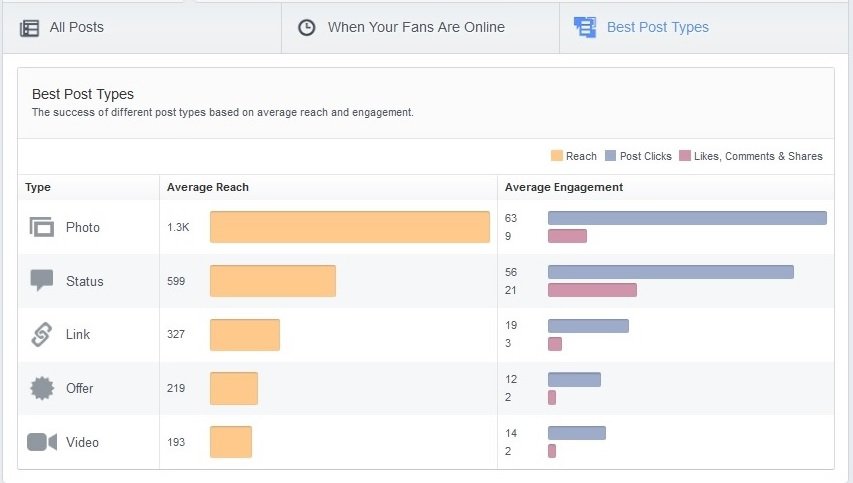Click the Link average reach bar
Viewport: 853px width, 483px height.
pos(244,335)
